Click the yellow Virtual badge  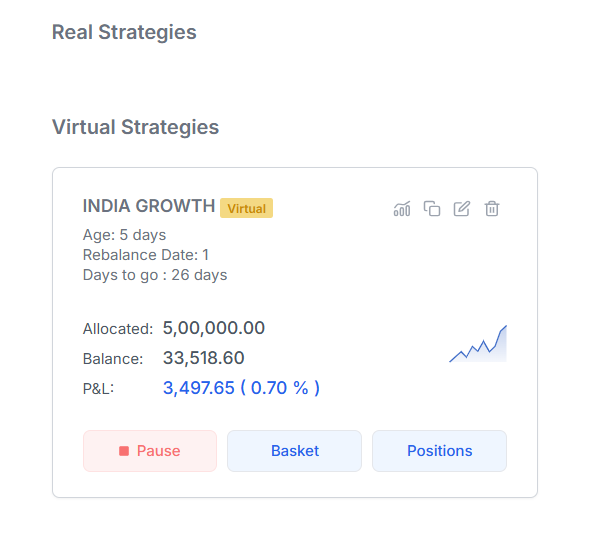coord(247,208)
